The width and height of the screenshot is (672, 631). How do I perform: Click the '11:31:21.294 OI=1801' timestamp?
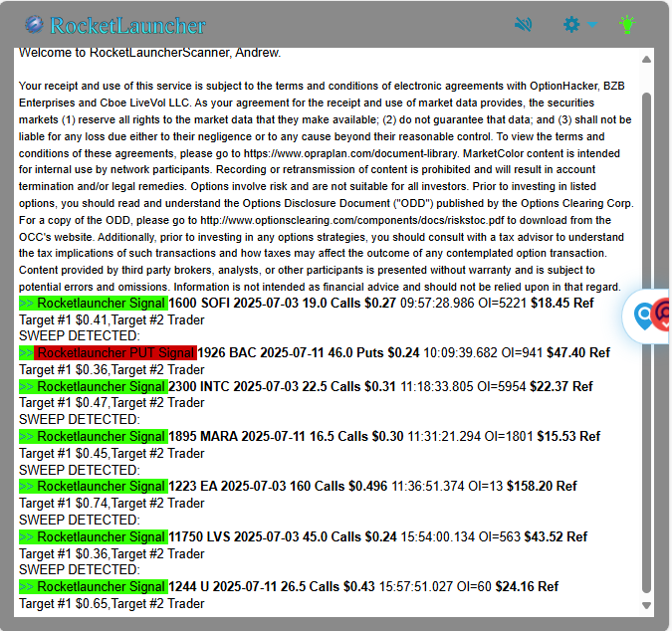(470, 436)
